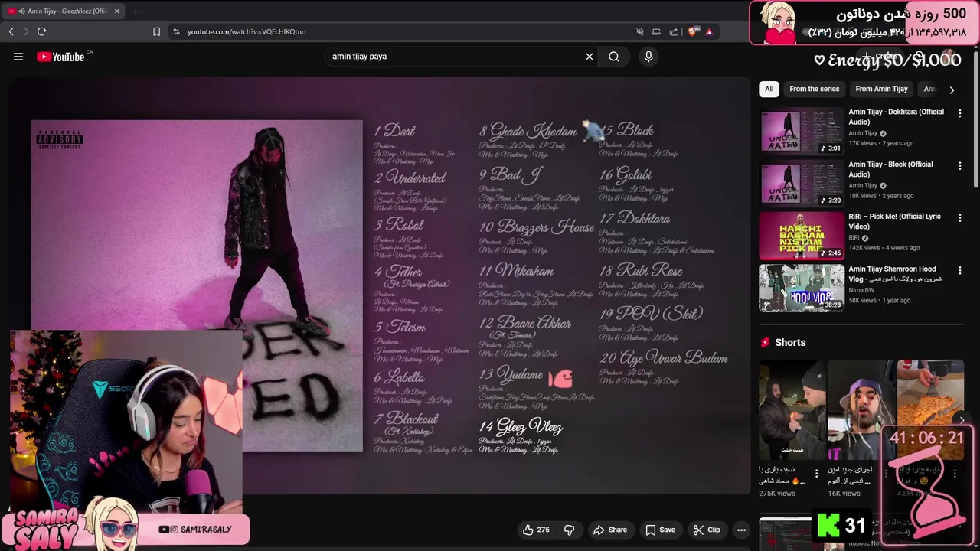
Task: Close the Amin Tijay GleezVleez tab
Action: (x=116, y=11)
